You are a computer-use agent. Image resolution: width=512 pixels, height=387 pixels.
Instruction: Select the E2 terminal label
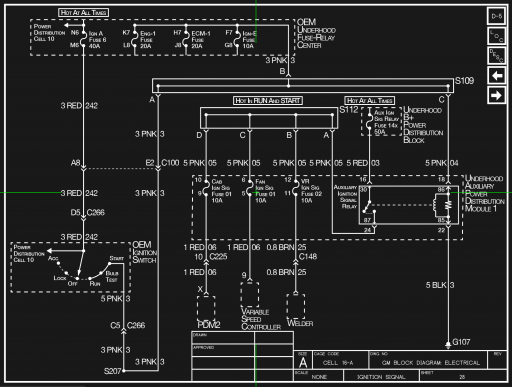pyautogui.click(x=150, y=163)
